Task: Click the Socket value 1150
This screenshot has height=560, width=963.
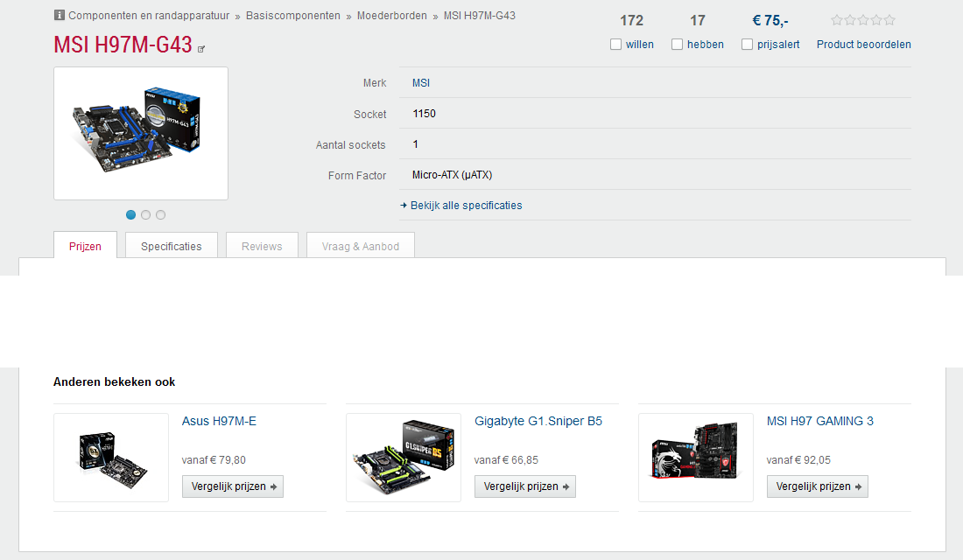Action: coord(424,114)
